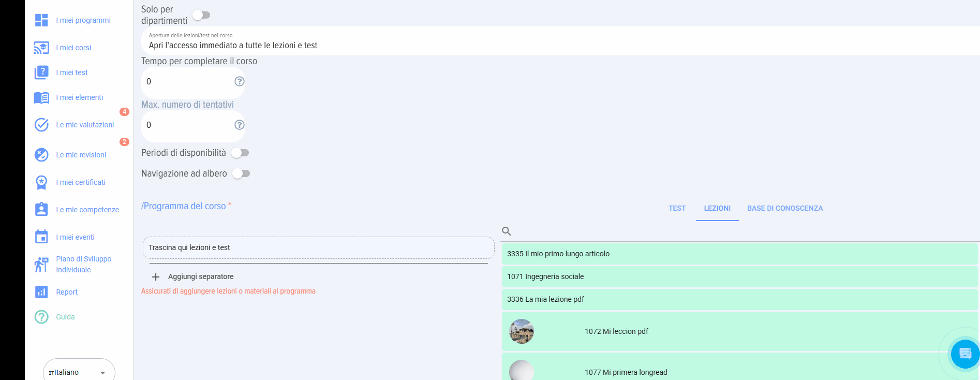Viewport: 980px width, 380px height.
Task: Open 'I miei corsi' sidebar icon
Action: (41, 48)
